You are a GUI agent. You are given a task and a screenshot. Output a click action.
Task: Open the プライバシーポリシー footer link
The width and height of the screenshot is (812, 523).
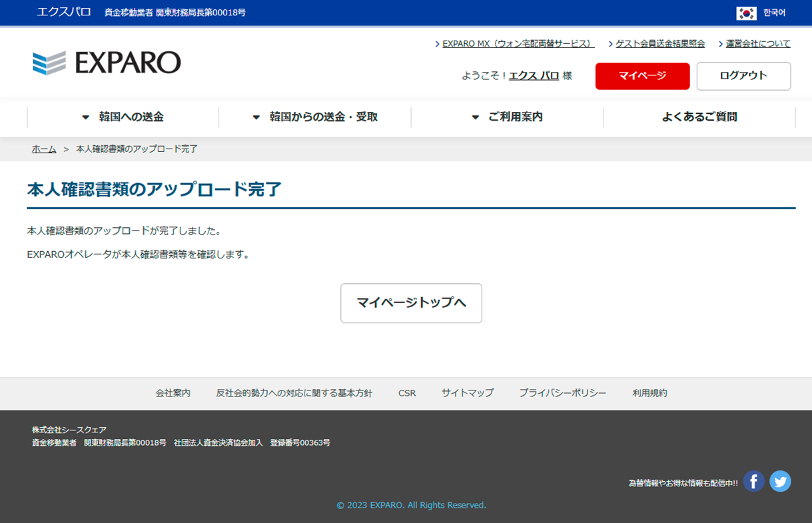562,393
